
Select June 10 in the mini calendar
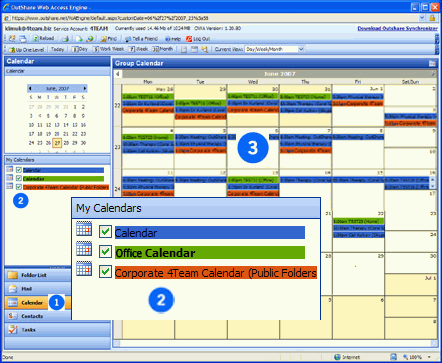[x=31, y=125]
